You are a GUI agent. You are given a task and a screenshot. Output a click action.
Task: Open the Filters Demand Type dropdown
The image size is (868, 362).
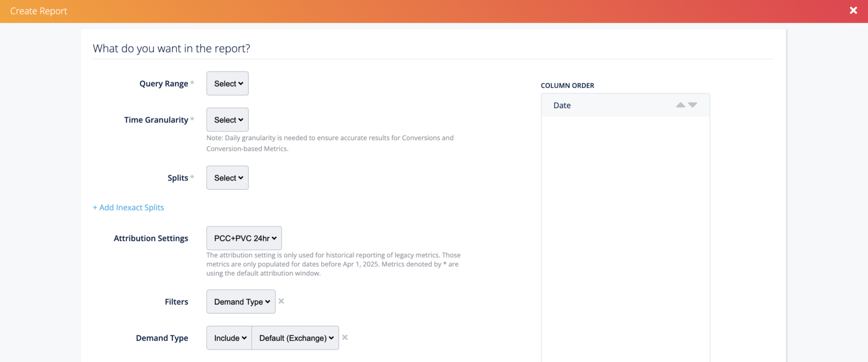pos(241,302)
